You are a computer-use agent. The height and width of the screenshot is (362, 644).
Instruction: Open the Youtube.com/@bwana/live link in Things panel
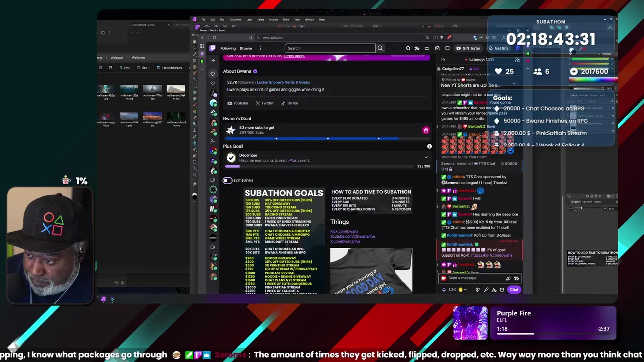click(353, 236)
